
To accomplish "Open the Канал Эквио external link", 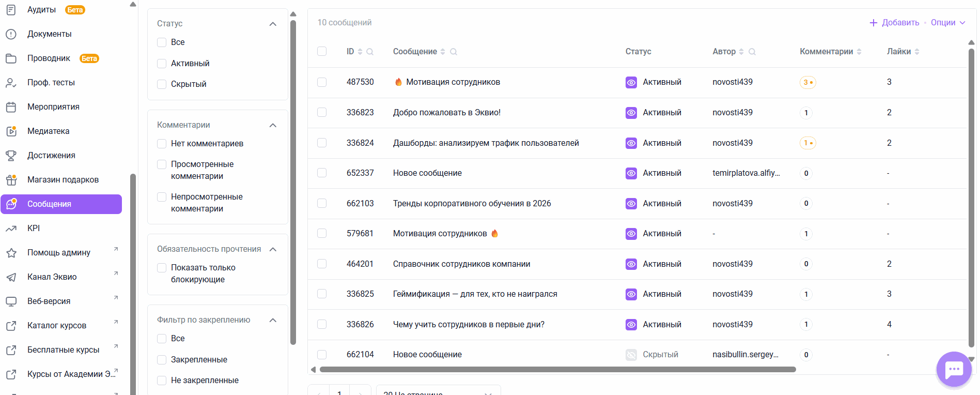I will click(52, 277).
